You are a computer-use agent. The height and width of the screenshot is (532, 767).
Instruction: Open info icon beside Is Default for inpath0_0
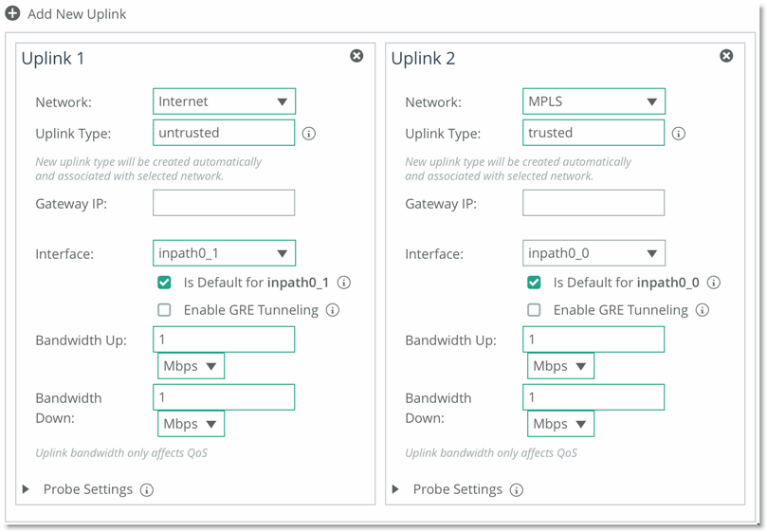point(714,283)
